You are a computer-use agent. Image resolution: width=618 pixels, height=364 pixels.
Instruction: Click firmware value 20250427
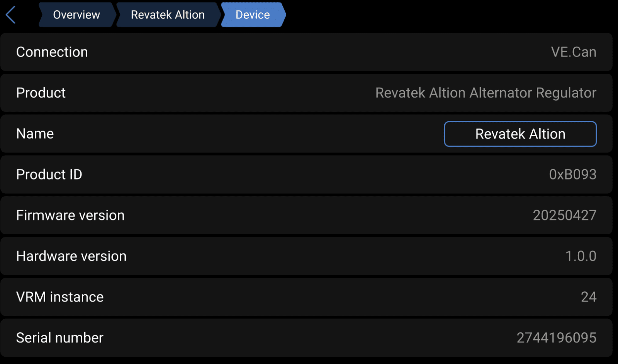(x=565, y=215)
